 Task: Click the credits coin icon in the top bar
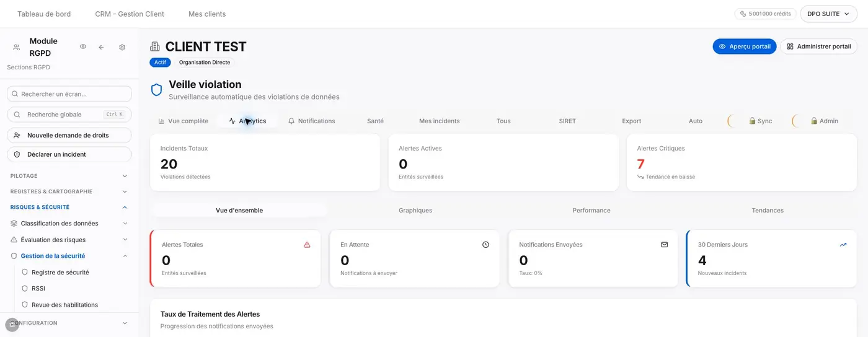click(x=743, y=14)
